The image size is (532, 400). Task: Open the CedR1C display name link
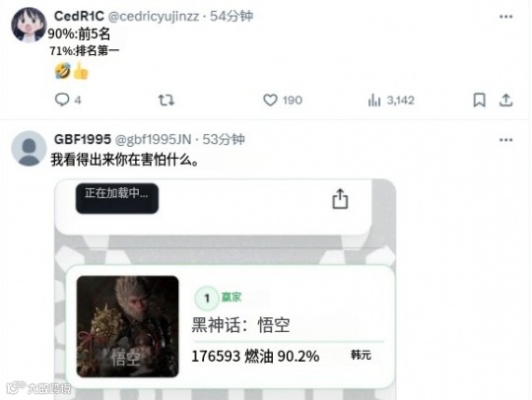click(79, 16)
